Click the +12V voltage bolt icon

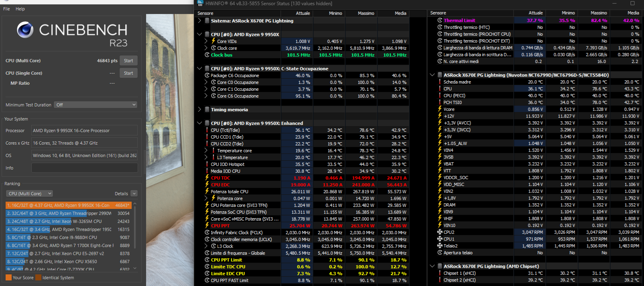(x=440, y=116)
